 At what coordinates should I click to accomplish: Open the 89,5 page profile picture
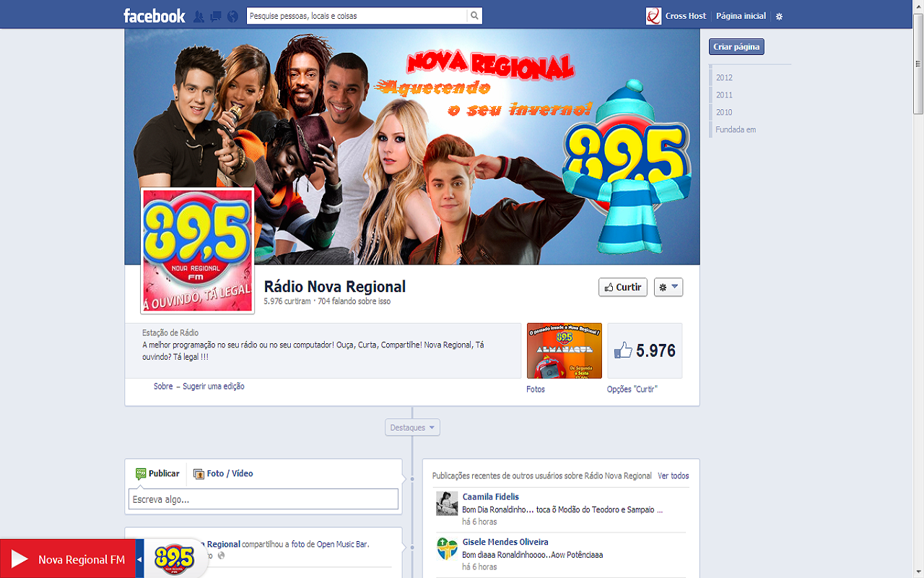pyautogui.click(x=197, y=251)
